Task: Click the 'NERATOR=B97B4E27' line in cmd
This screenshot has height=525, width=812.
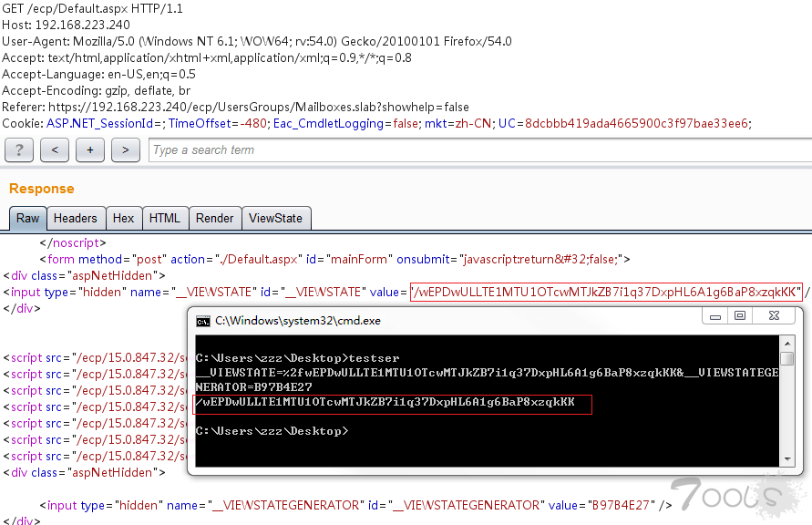Action: tap(253, 386)
